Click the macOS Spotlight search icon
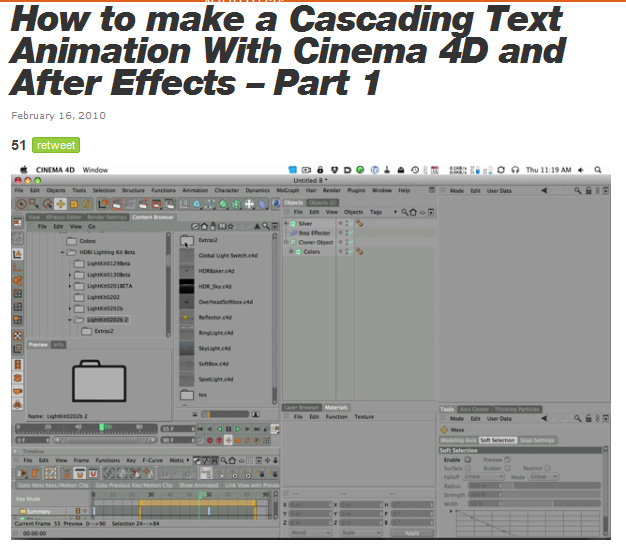 (x=598, y=170)
